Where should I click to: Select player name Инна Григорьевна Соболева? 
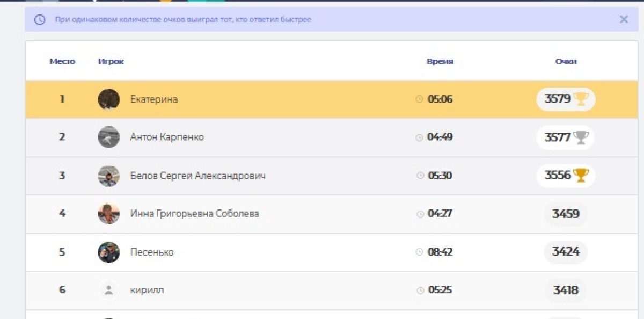pyautogui.click(x=195, y=214)
